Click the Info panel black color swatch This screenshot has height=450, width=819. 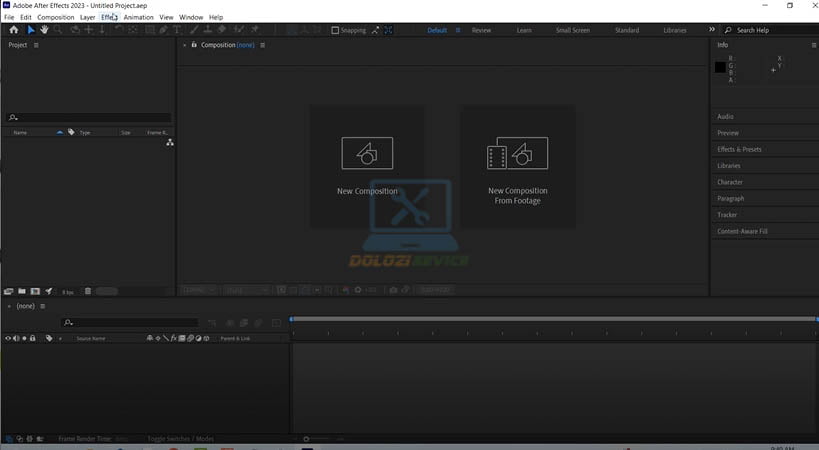tap(720, 67)
